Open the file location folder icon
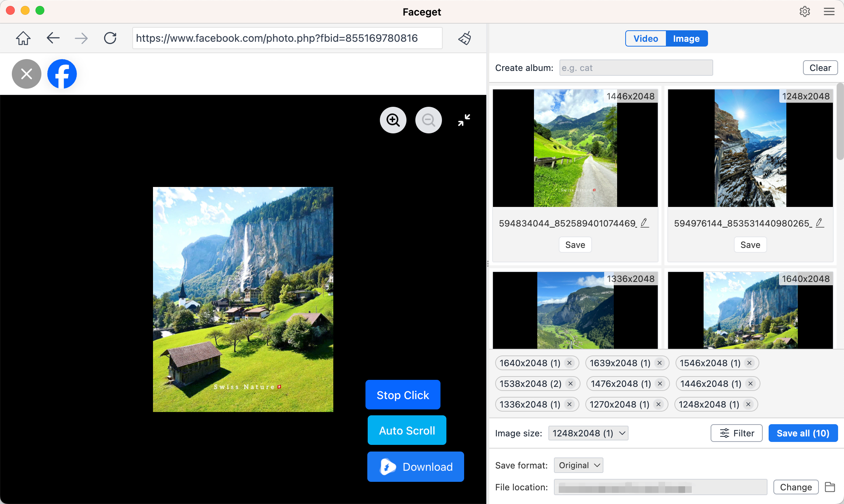This screenshot has width=844, height=504. [x=830, y=487]
